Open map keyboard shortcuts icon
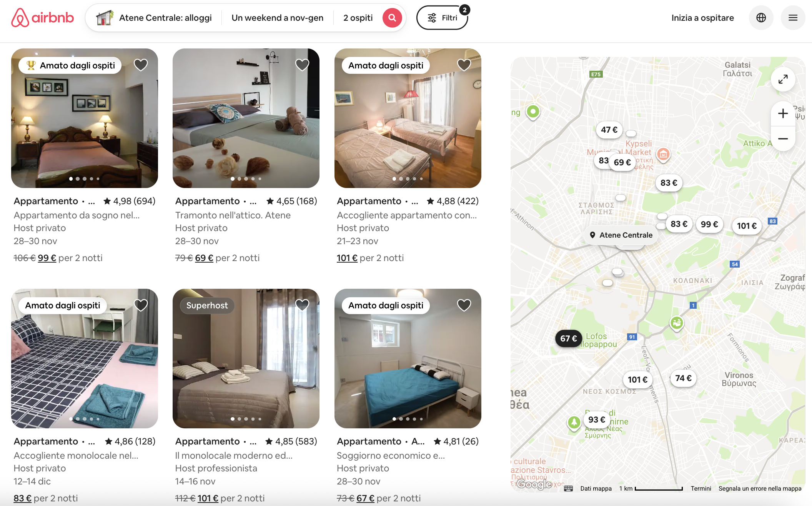This screenshot has height=506, width=812. click(x=568, y=488)
